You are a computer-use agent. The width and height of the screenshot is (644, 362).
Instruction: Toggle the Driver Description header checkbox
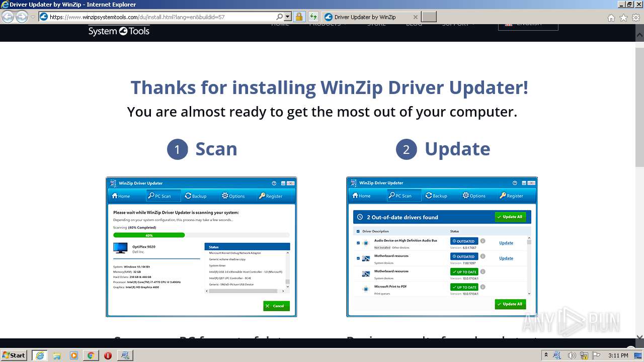pyautogui.click(x=358, y=231)
